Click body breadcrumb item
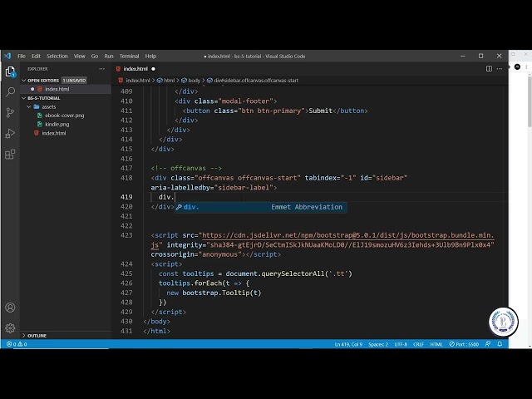 194,81
